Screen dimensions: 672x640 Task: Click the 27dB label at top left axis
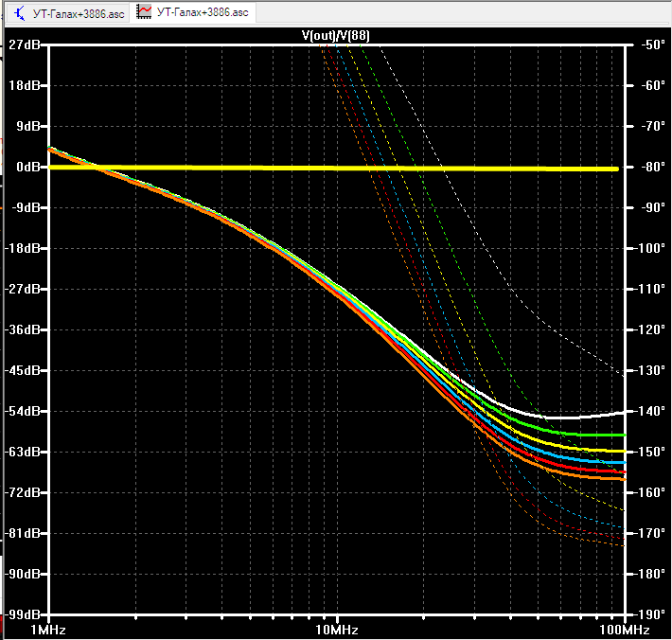[25, 44]
